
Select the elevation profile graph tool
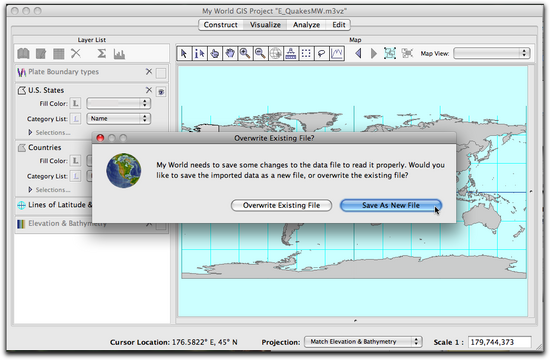tap(337, 54)
